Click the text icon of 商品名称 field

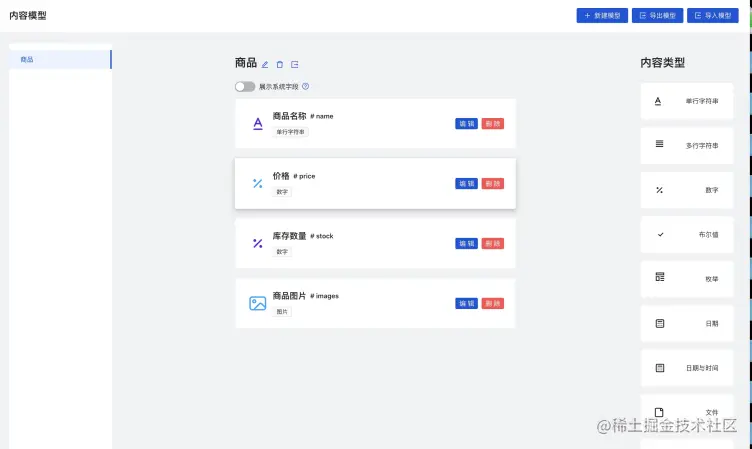click(258, 124)
